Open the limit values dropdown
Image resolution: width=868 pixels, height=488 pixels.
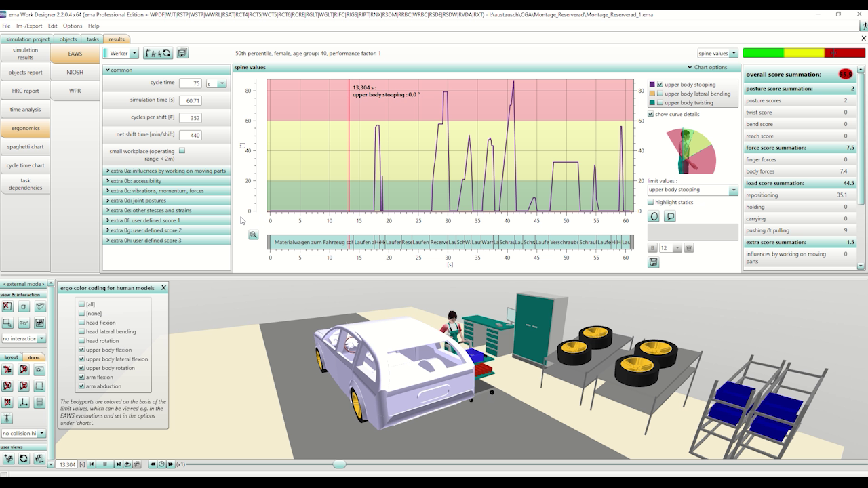pos(733,190)
